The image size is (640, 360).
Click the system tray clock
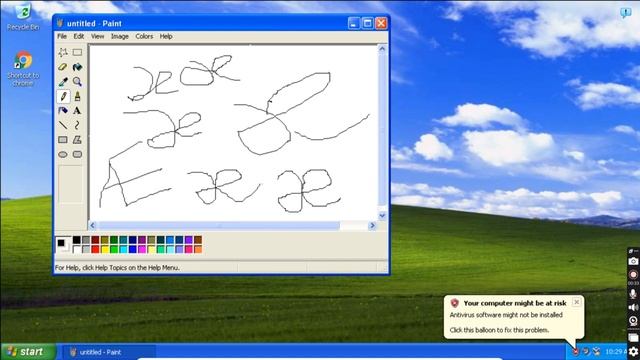[x=616, y=351]
